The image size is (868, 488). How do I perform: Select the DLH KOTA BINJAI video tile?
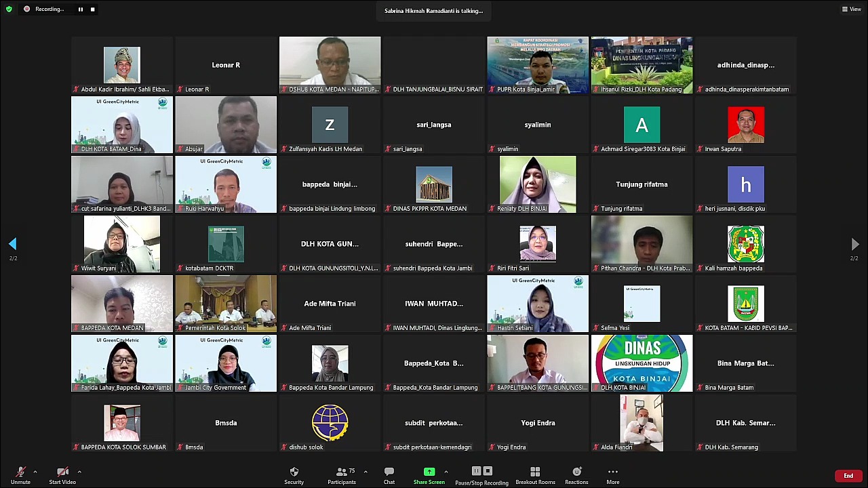click(x=642, y=363)
